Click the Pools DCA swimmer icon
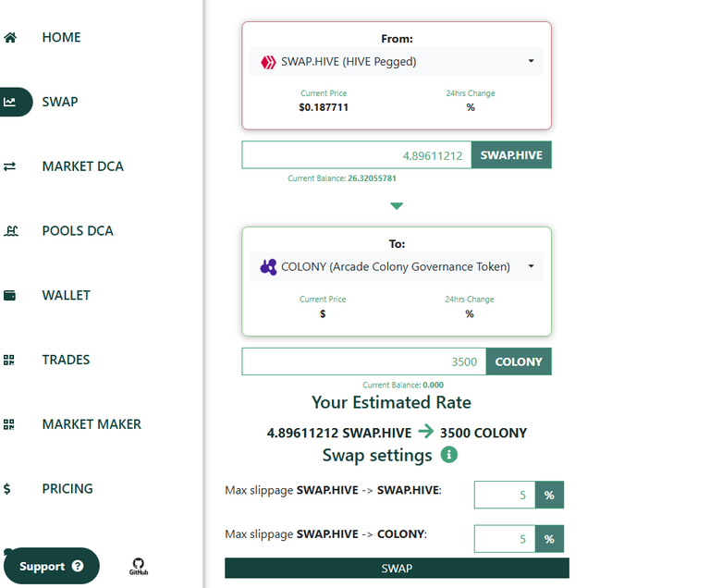The image size is (710, 588). pos(10,231)
